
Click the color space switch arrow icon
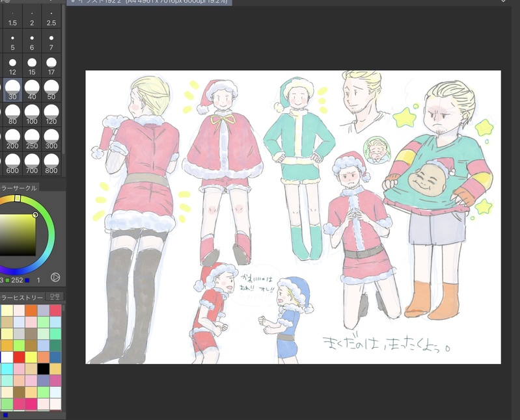coord(55,277)
